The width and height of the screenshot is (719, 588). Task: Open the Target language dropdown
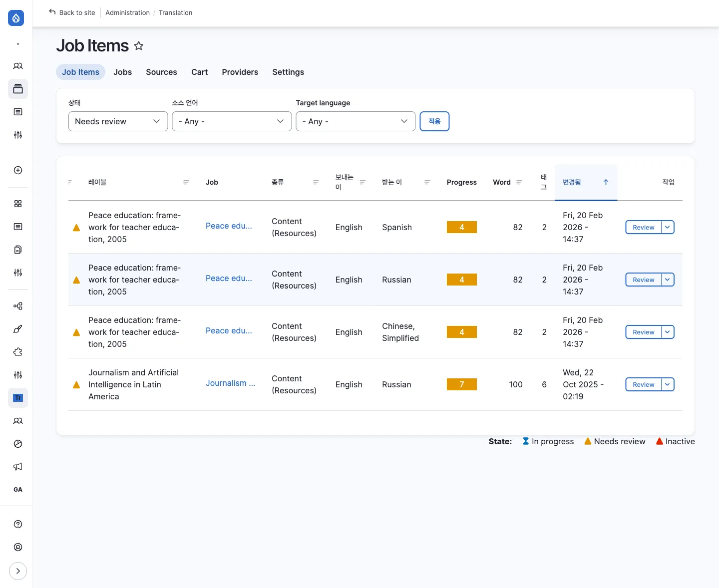[356, 121]
